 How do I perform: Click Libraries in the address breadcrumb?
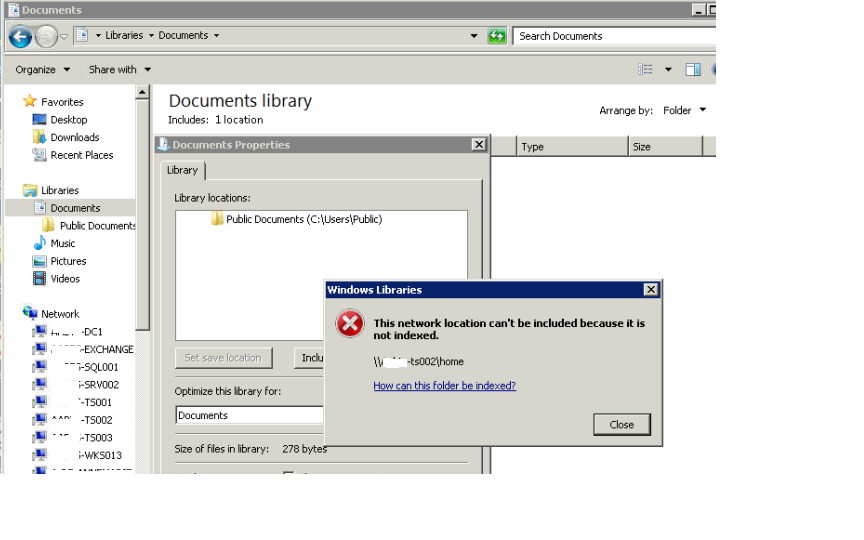(x=124, y=35)
